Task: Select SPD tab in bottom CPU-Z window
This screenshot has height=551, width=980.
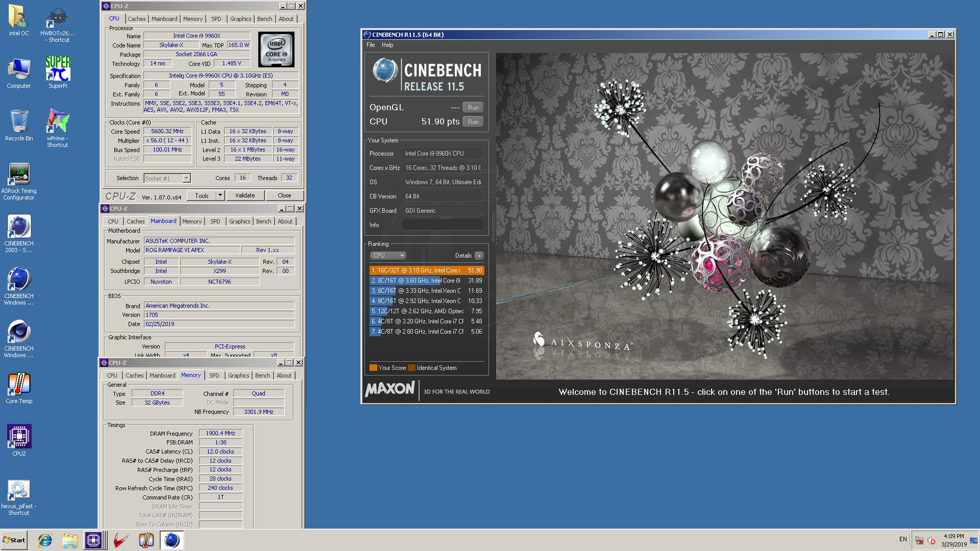Action: point(214,375)
